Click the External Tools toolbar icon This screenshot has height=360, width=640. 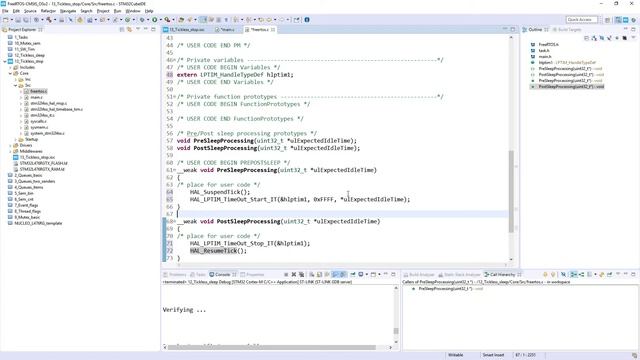pyautogui.click(x=167, y=20)
